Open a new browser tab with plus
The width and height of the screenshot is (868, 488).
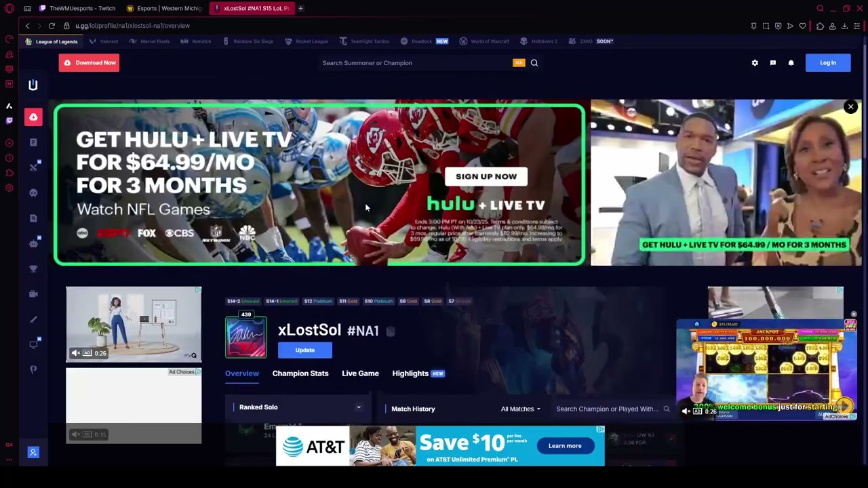(x=300, y=8)
